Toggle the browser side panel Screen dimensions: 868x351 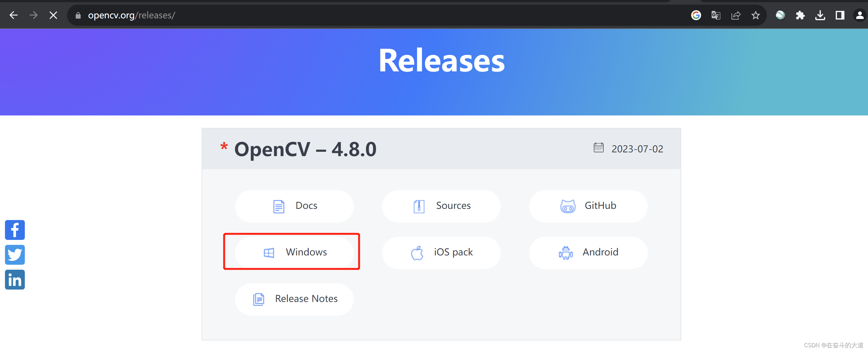tap(840, 15)
